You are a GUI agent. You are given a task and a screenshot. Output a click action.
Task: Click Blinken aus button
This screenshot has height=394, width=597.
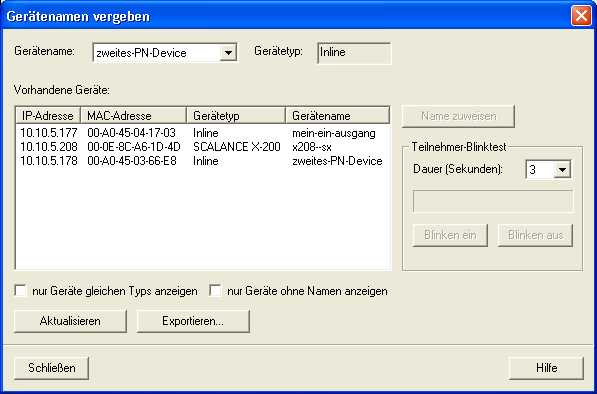535,235
